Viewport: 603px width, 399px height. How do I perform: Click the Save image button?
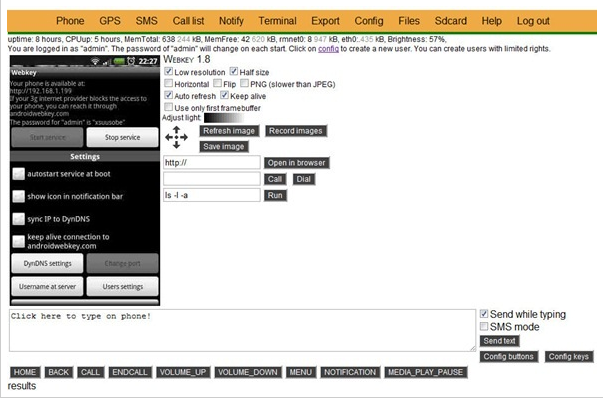[223, 146]
